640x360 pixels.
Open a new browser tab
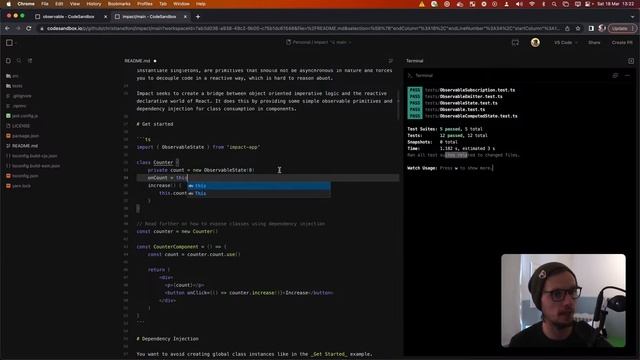[198, 17]
